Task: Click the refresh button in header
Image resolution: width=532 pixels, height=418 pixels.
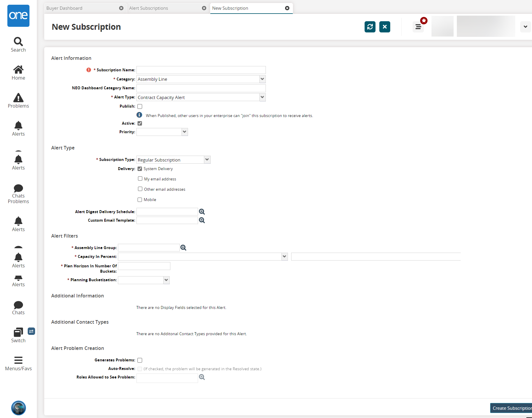Action: pyautogui.click(x=370, y=27)
